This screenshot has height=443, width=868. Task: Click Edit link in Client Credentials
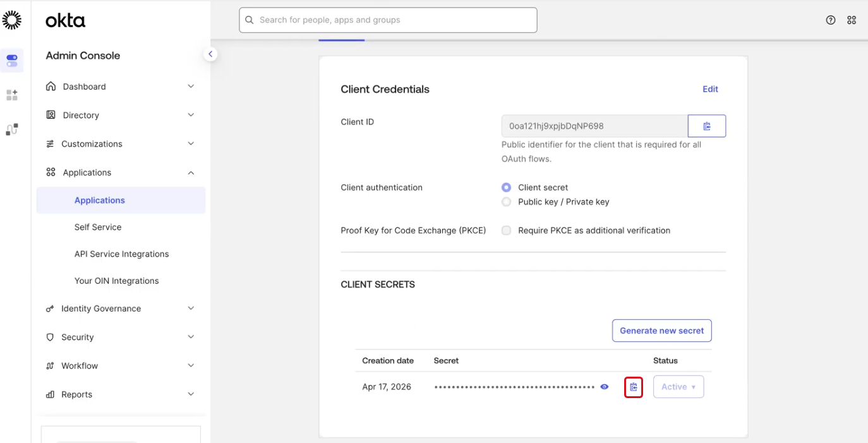point(710,89)
